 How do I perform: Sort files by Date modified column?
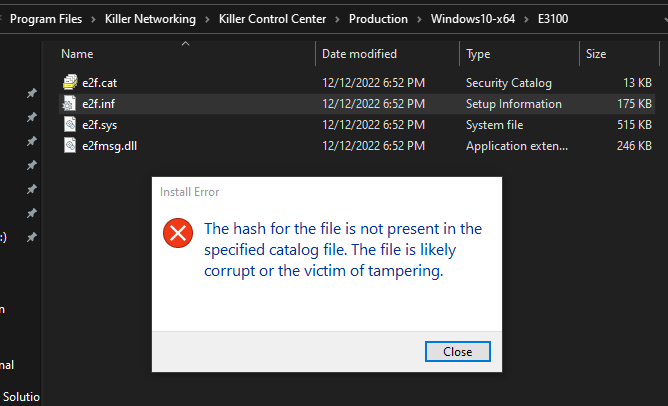[x=359, y=54]
